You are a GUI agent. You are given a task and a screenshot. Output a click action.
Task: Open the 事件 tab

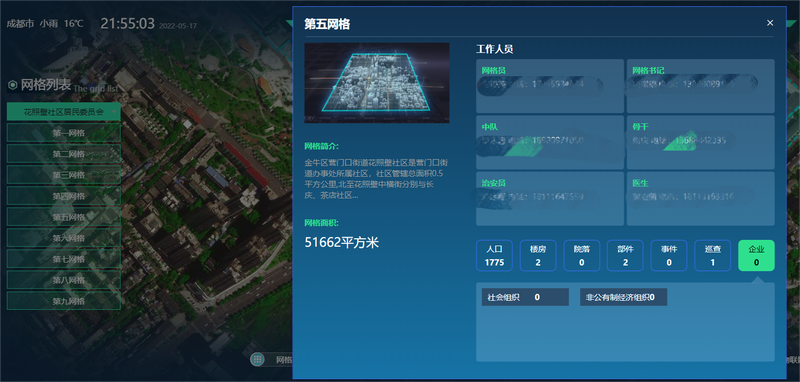coord(669,256)
